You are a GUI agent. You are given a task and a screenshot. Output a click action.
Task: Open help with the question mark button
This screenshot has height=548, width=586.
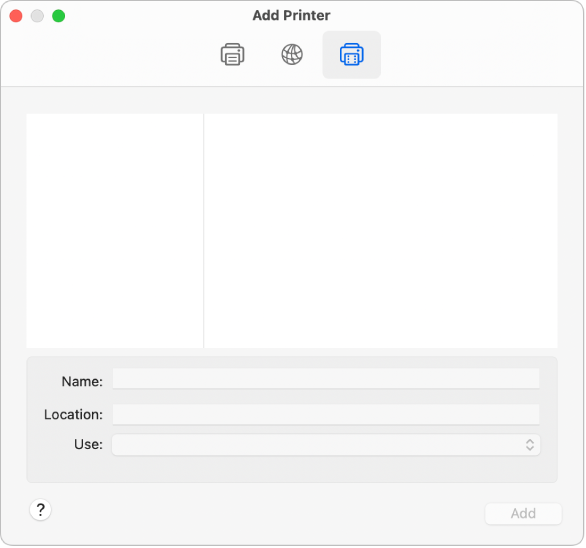[40, 510]
